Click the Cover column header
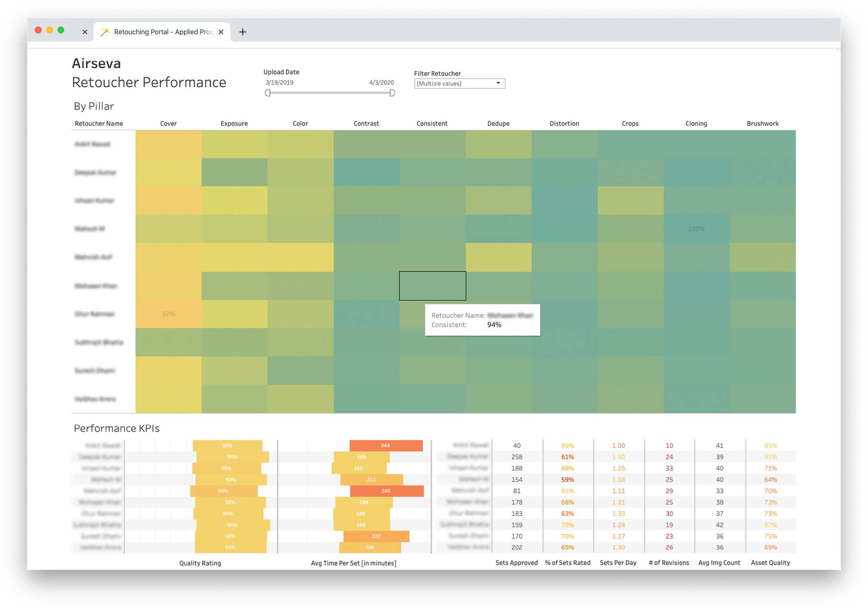This screenshot has width=868, height=608. pyautogui.click(x=168, y=124)
